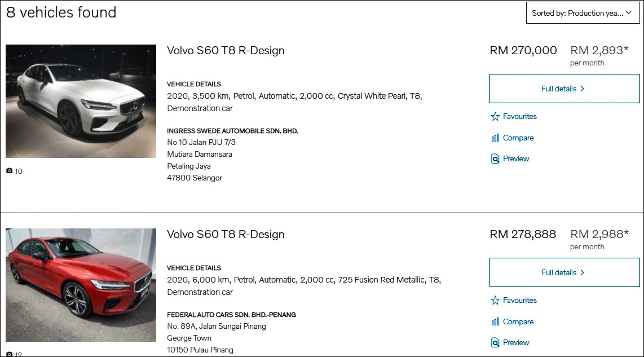Open second Volvo S60 T8 R-Design title
The height and width of the screenshot is (357, 644).
pyautogui.click(x=226, y=234)
